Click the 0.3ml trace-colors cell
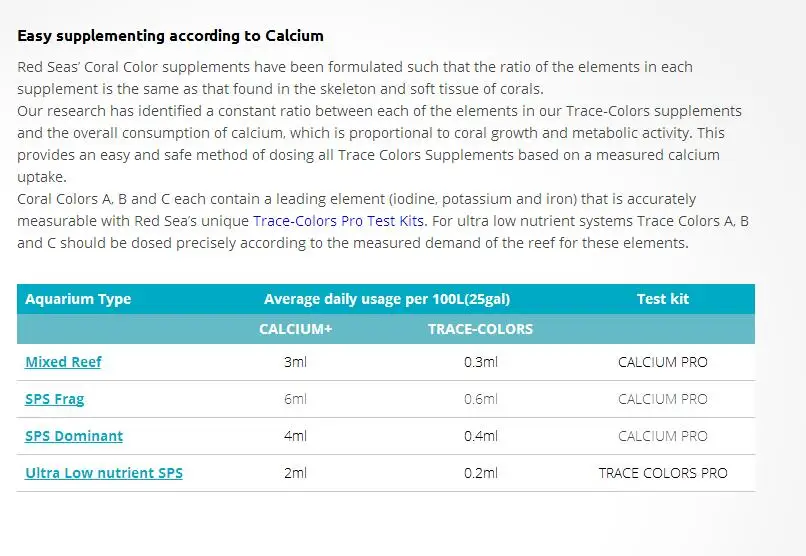The height and width of the screenshot is (556, 806). (x=481, y=362)
